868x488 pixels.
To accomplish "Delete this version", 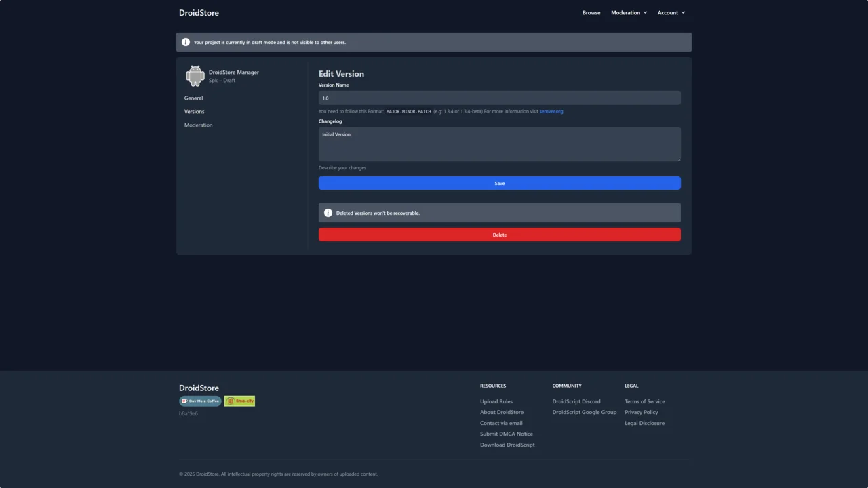I will 500,235.
